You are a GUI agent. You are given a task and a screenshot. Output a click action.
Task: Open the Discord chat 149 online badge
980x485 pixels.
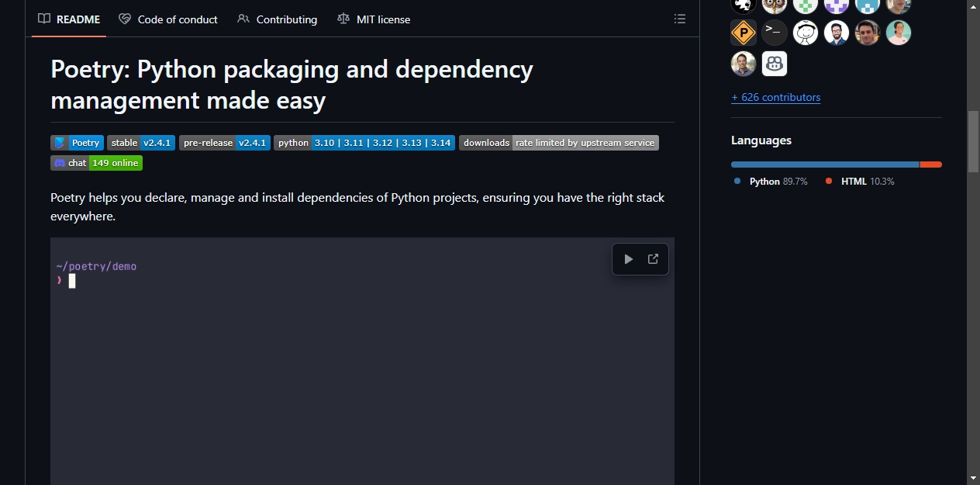(x=96, y=163)
